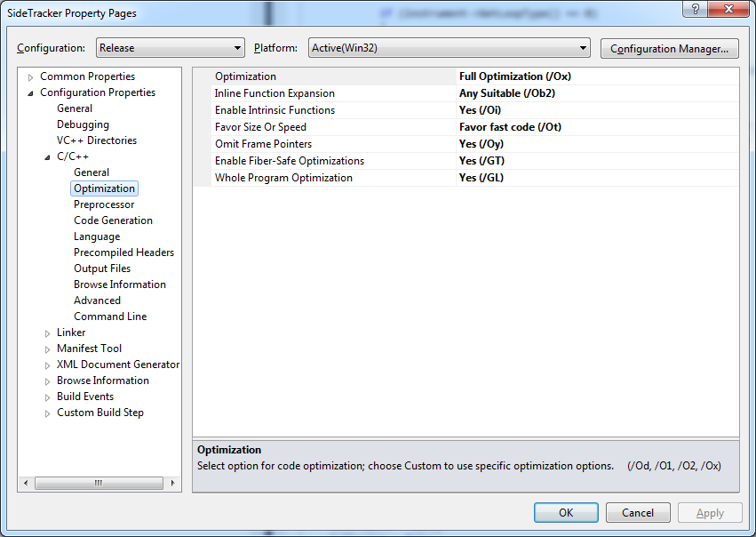Screen dimensions: 756x537
Task: Select the XML Document Generator label
Action: tap(117, 365)
